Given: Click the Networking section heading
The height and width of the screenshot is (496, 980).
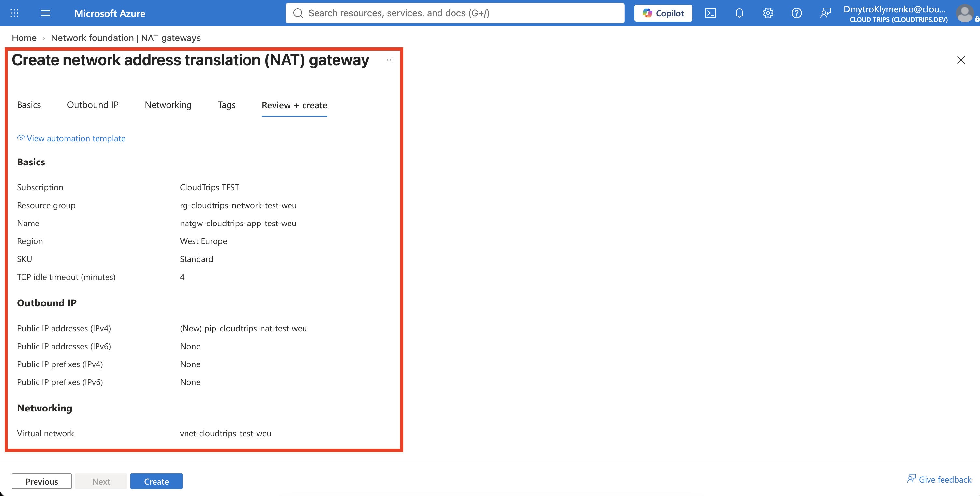Looking at the screenshot, I should click(45, 408).
